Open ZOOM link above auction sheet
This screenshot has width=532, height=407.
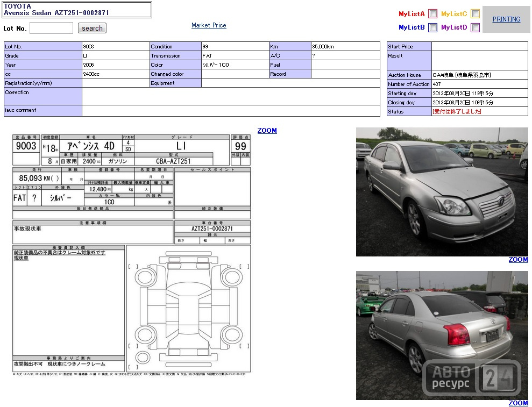click(x=267, y=131)
